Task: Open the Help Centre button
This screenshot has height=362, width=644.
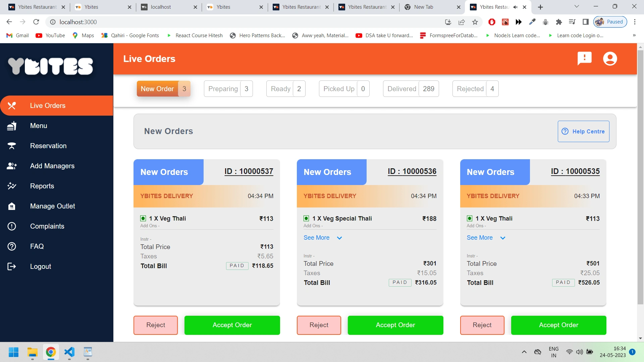Action: coord(583,131)
